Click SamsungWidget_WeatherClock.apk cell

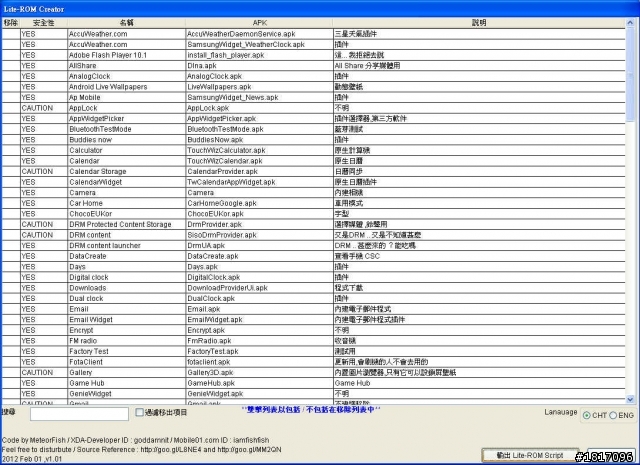coord(259,44)
